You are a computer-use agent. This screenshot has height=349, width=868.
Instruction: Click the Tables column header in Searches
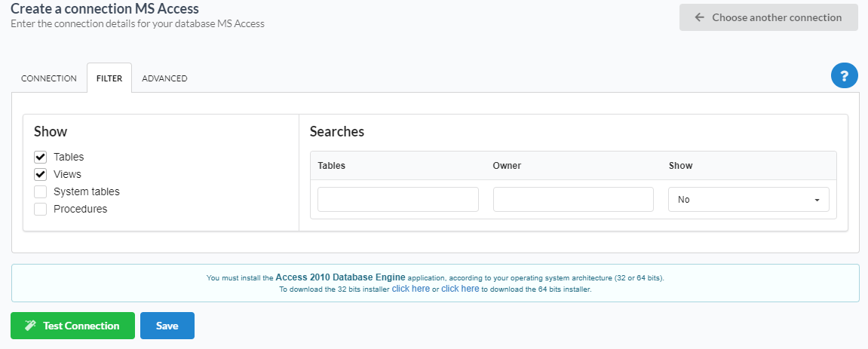click(332, 165)
